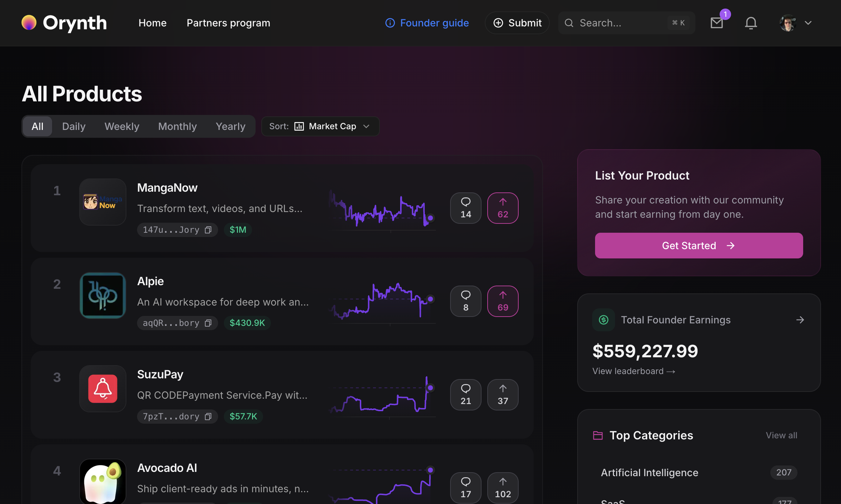Open the Sort Market Cap dropdown
Image resolution: width=841 pixels, height=504 pixels.
tap(320, 126)
